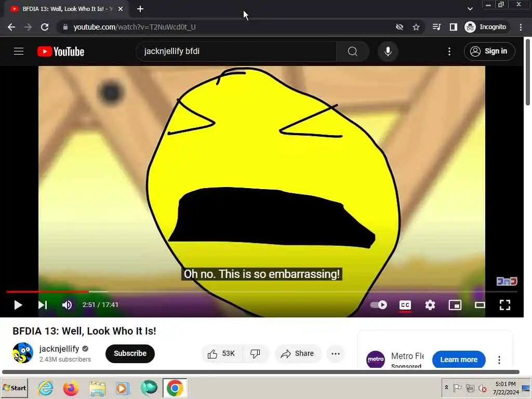Click the jacknjellify channel watermark on video
This screenshot has width=532, height=399.
tap(507, 281)
